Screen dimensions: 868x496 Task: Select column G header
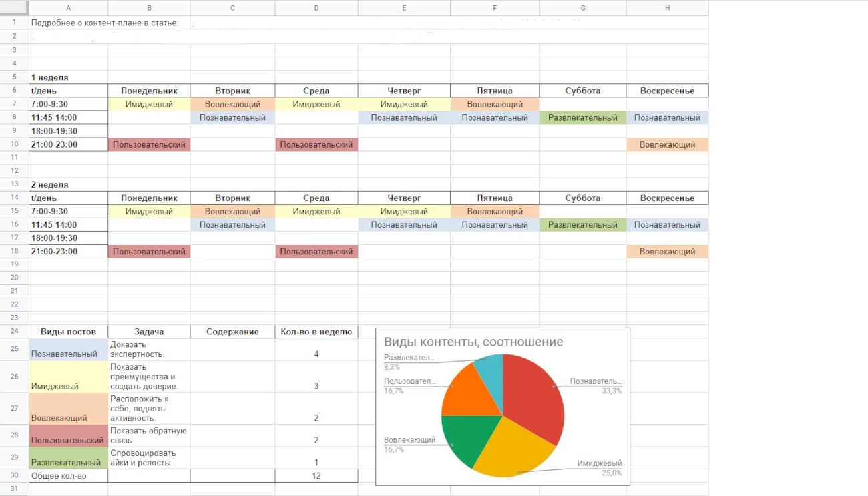tap(583, 8)
